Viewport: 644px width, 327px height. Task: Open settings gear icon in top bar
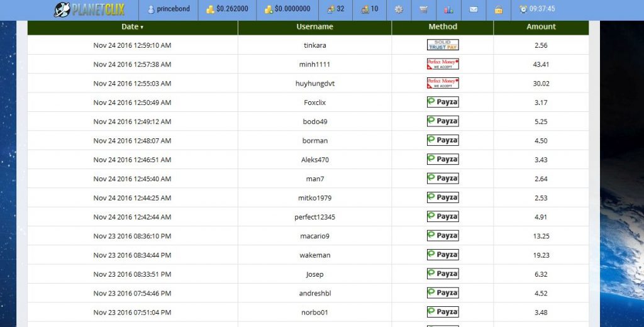coord(399,9)
